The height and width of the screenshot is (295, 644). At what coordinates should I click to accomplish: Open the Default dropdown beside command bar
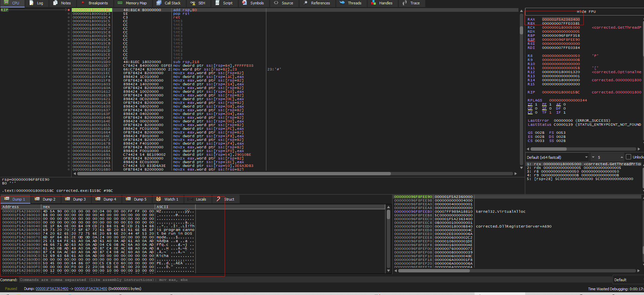pos(628,280)
